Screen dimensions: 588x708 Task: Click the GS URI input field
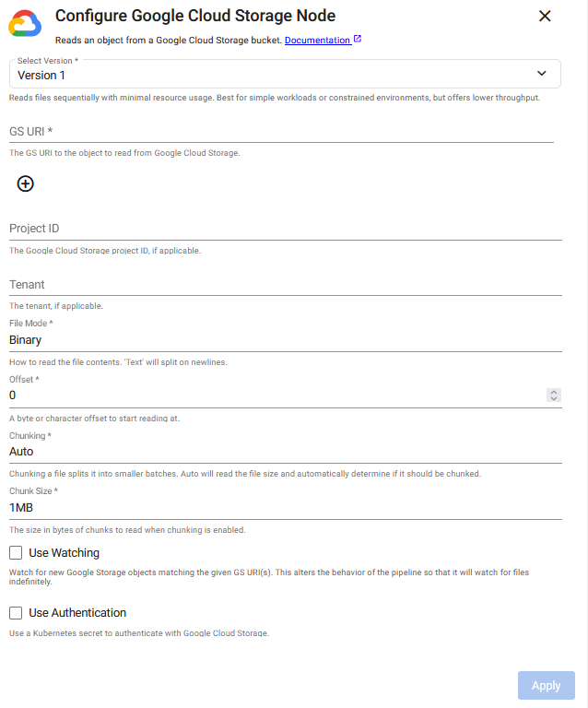click(281, 131)
